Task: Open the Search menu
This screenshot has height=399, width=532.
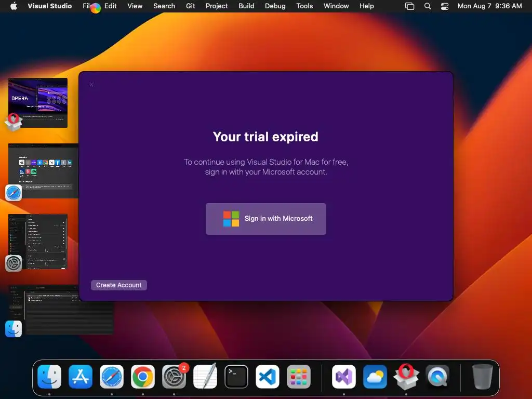Action: pos(164,6)
